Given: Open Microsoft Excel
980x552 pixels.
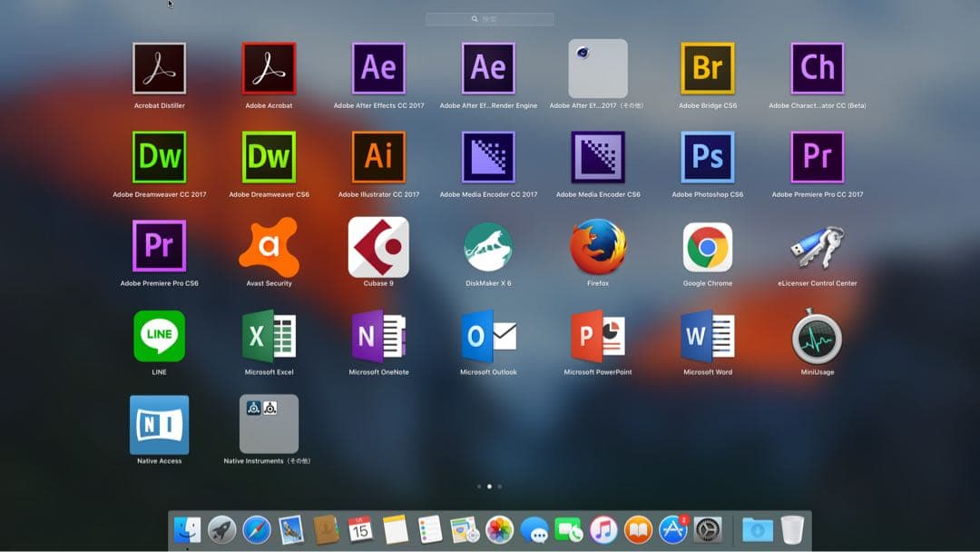Looking at the screenshot, I should 269,336.
